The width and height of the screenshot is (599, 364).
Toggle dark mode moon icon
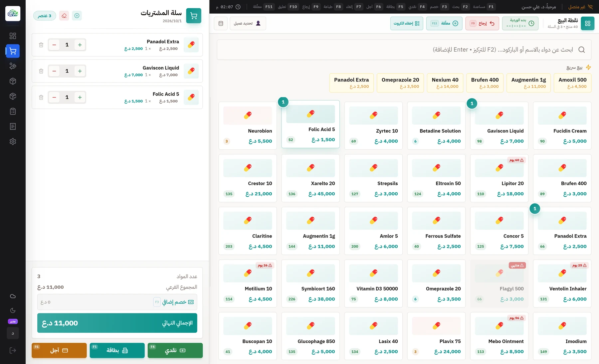tap(13, 310)
